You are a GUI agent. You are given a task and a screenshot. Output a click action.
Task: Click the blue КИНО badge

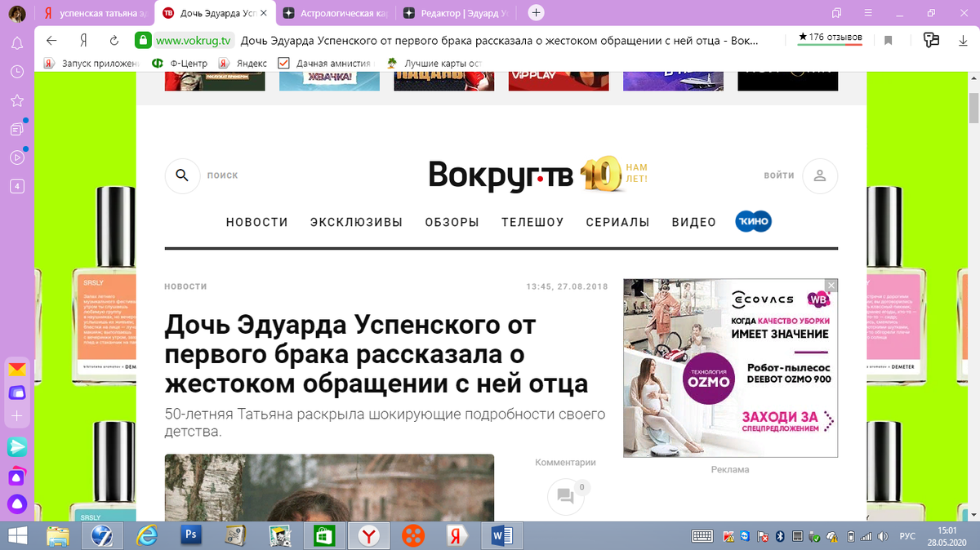(x=753, y=221)
